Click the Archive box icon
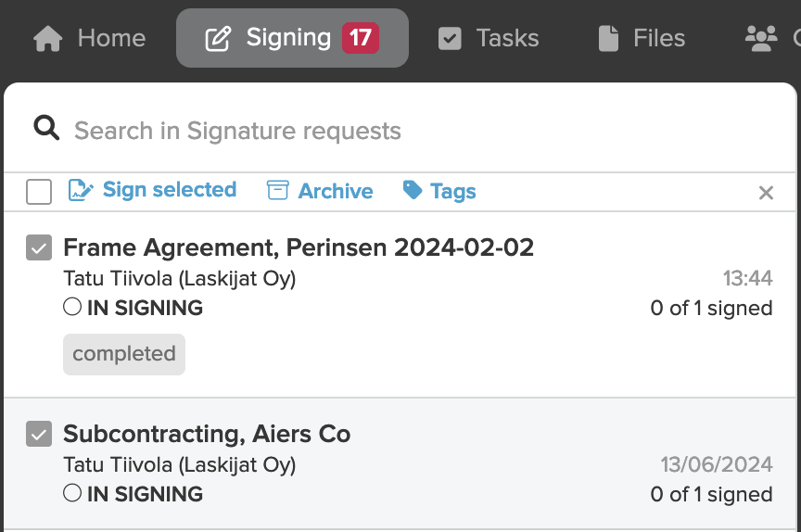The image size is (801, 532). point(278,190)
